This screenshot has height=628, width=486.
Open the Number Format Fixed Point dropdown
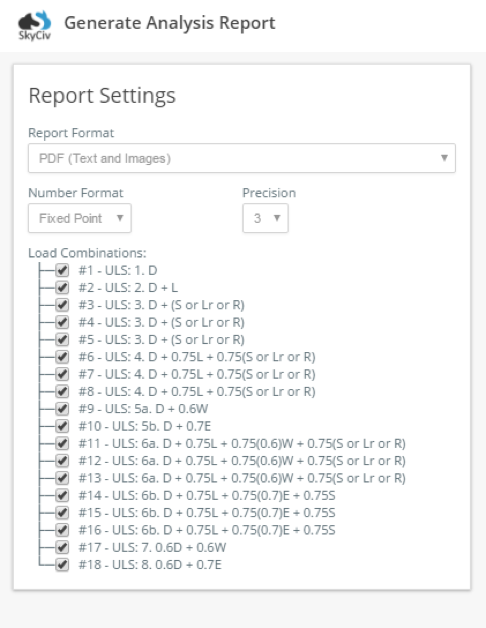coord(80,218)
